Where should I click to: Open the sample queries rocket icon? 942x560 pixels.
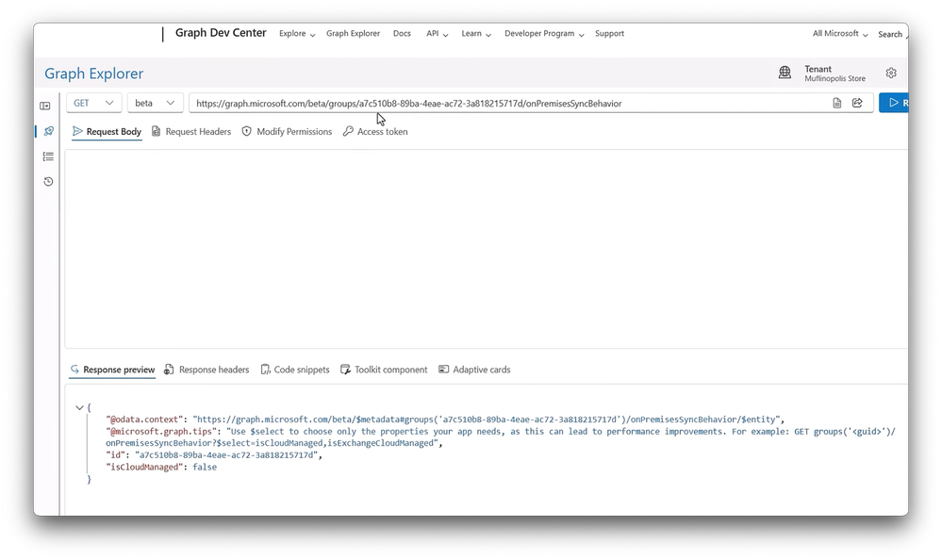(49, 131)
